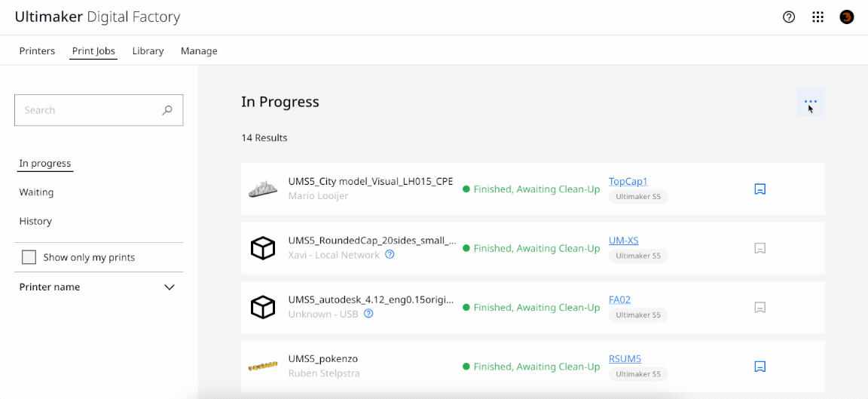Expand the Printer name filter
Viewport: 868px width, 399px height.
[170, 287]
